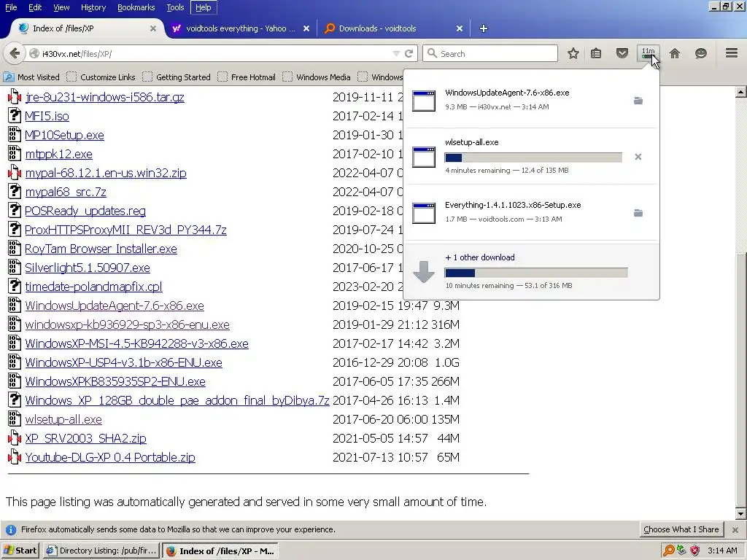Viewport: 747px width, 560px height.
Task: Reload the page with the refresh icon
Action: (409, 53)
